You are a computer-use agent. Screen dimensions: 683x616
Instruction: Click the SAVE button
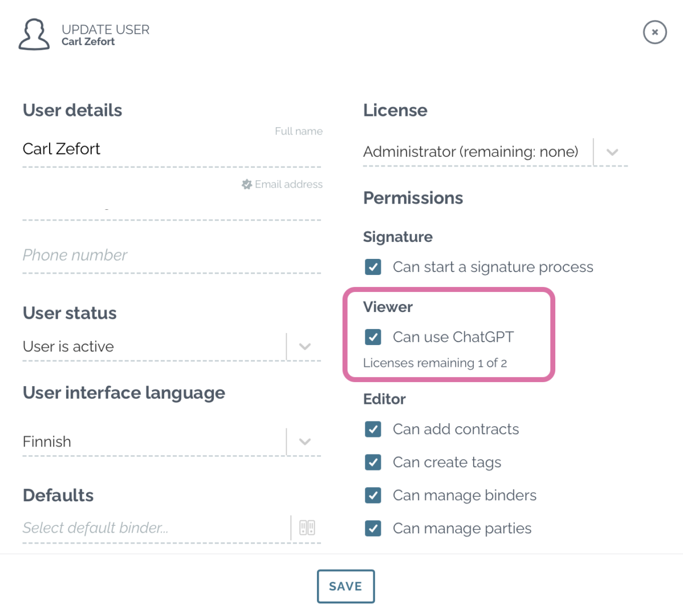click(x=345, y=586)
